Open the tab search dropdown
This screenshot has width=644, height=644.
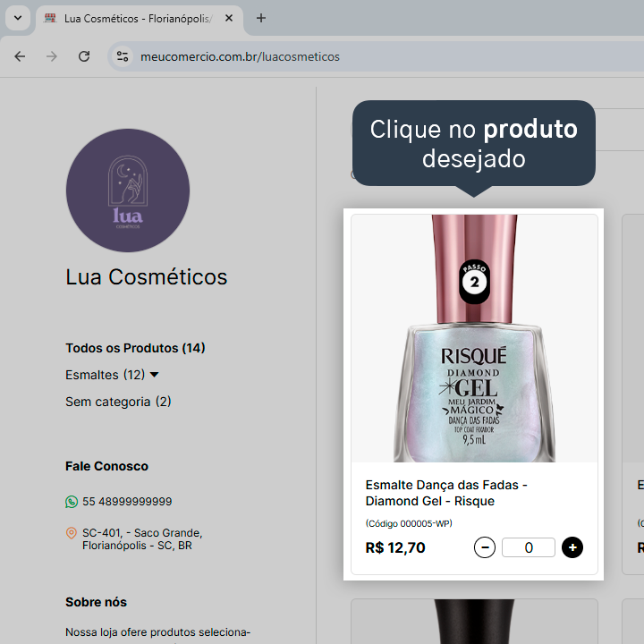tap(18, 18)
